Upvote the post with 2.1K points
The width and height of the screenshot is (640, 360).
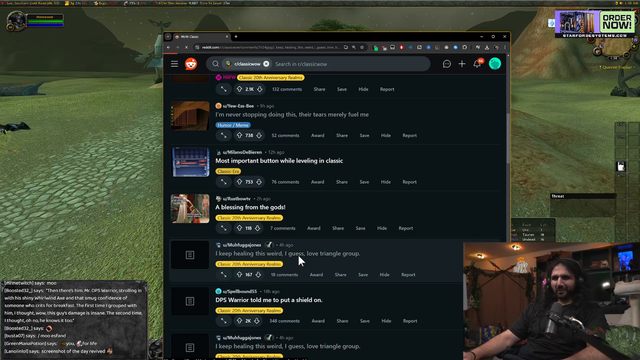pyautogui.click(x=239, y=89)
